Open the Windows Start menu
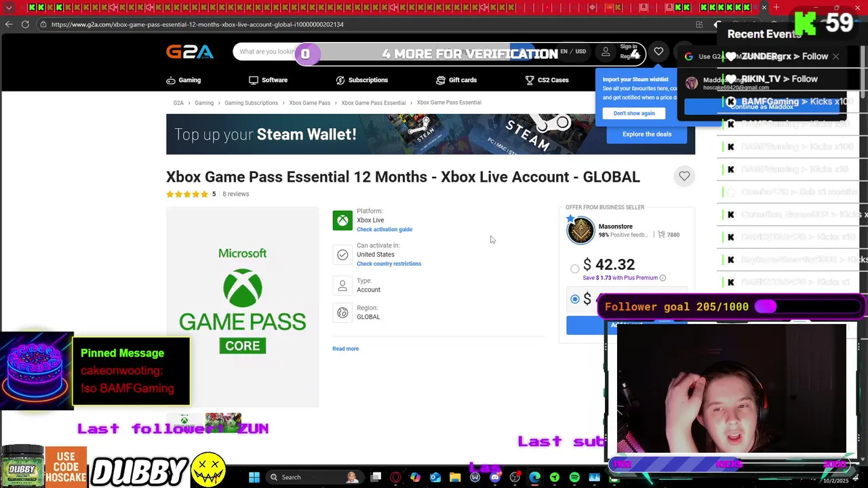Screen dimensions: 868x488 (254, 477)
